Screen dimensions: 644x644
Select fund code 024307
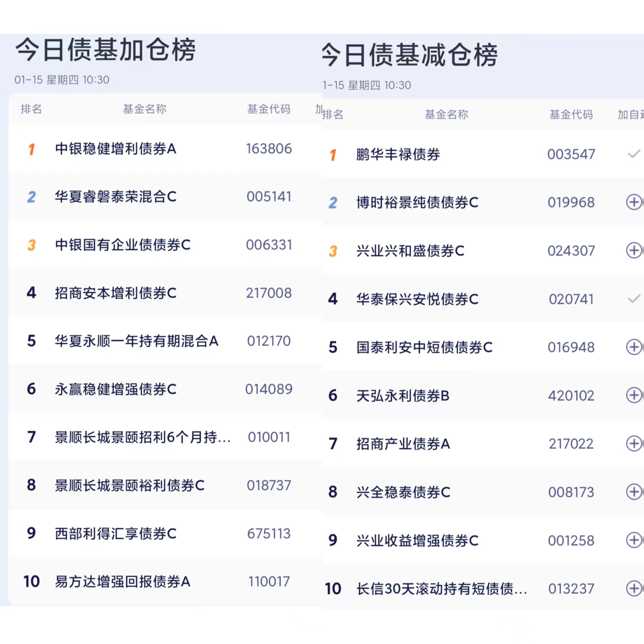pyautogui.click(x=571, y=251)
